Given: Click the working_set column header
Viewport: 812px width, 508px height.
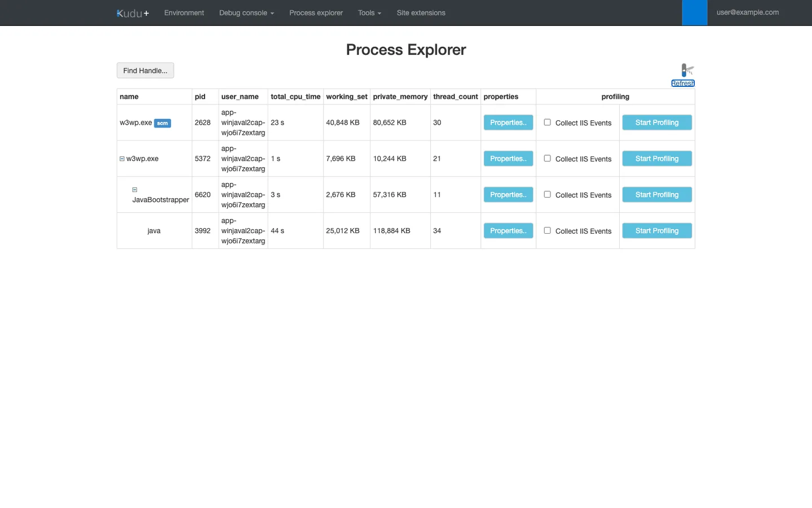Looking at the screenshot, I should pyautogui.click(x=347, y=97).
